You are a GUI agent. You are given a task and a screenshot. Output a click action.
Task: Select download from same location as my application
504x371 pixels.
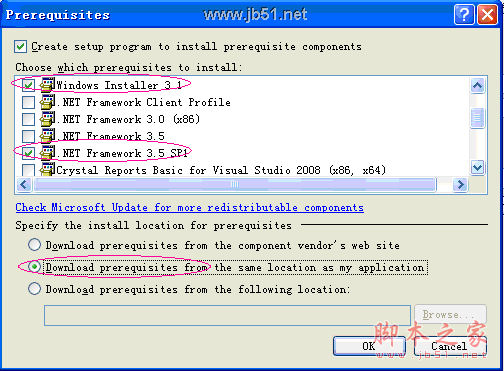35,267
